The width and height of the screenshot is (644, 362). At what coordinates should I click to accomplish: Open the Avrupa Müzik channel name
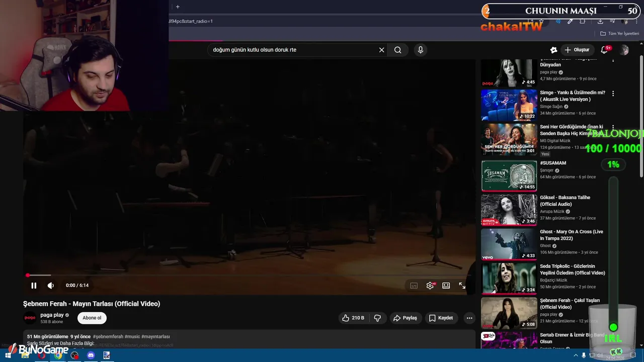[x=552, y=212]
